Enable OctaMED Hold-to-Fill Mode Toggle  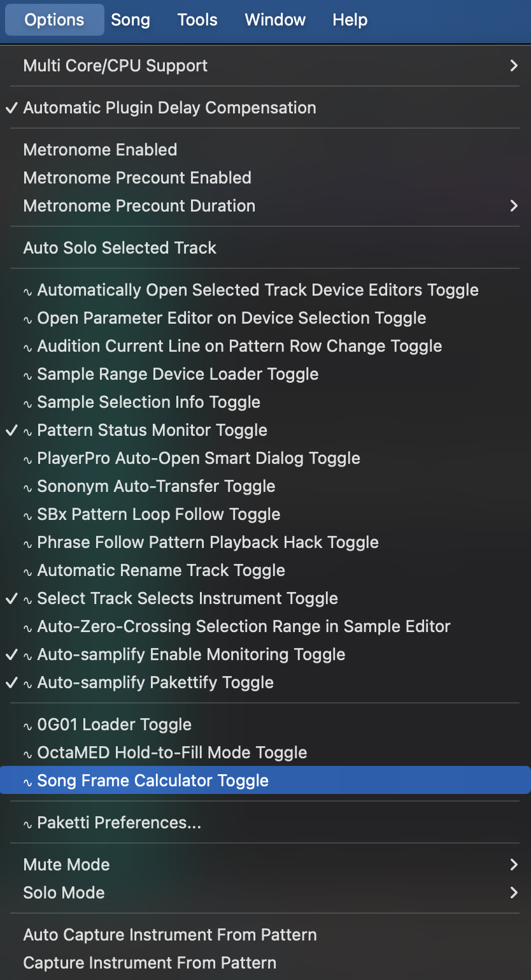tap(172, 753)
